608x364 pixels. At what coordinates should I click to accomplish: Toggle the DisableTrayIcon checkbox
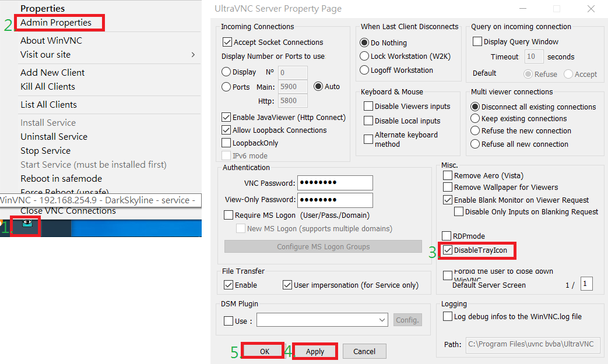click(448, 250)
